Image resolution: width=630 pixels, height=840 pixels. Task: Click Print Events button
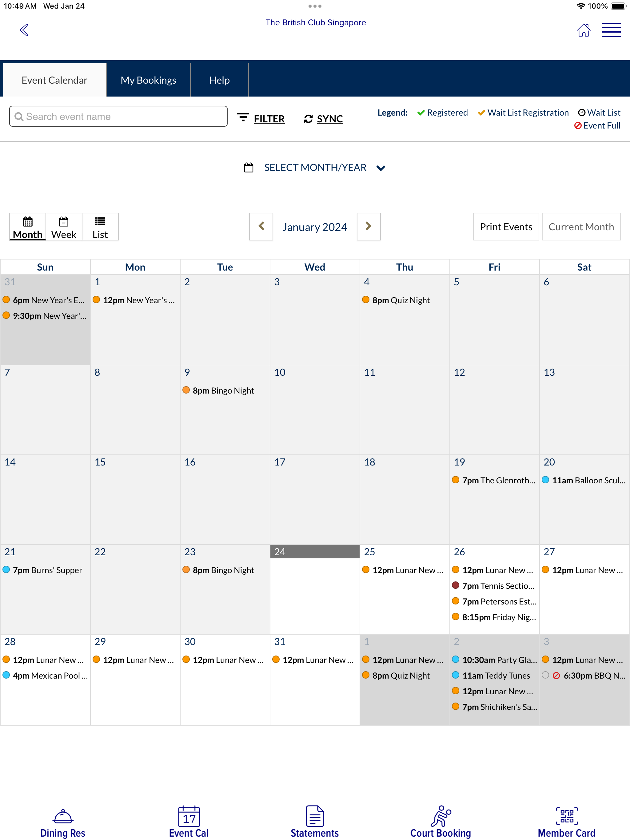coord(506,227)
